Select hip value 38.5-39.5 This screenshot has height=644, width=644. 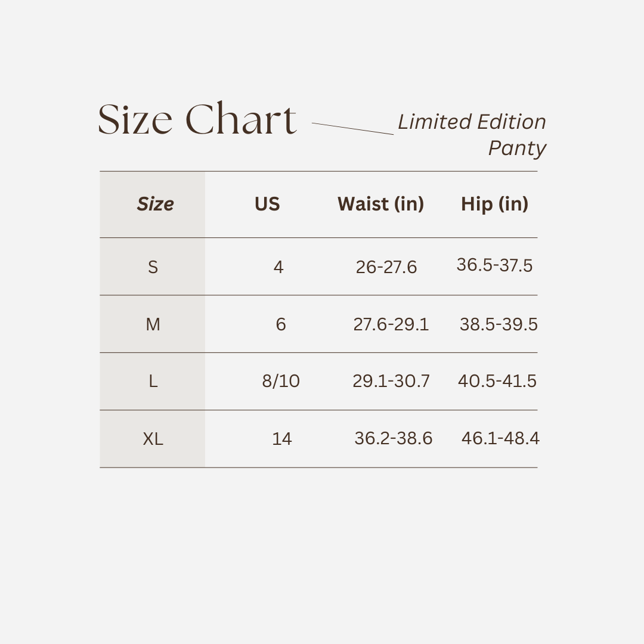(x=499, y=324)
